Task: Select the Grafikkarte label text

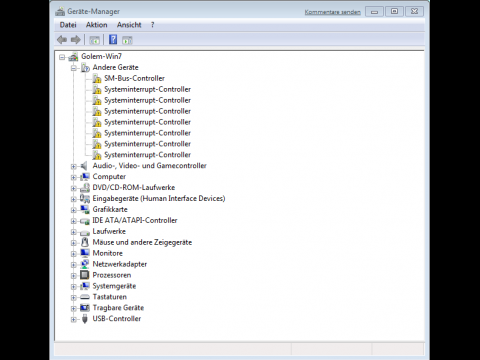Action: 110,209
